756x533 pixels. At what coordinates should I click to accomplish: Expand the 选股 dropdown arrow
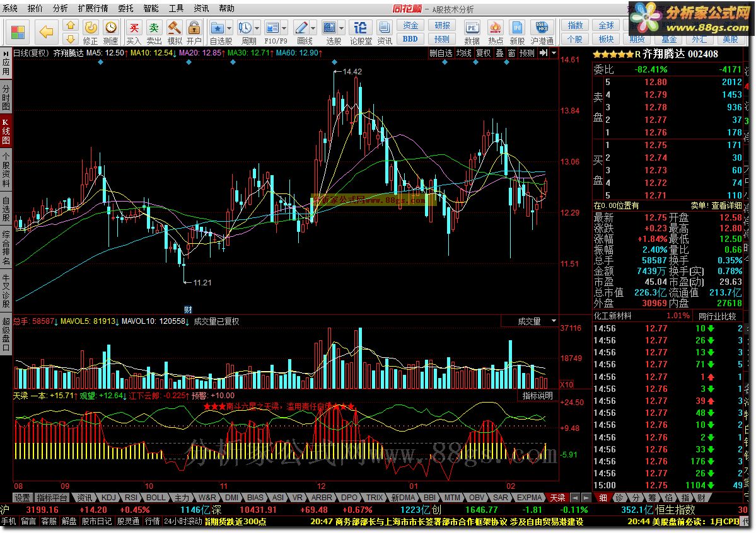(341, 28)
